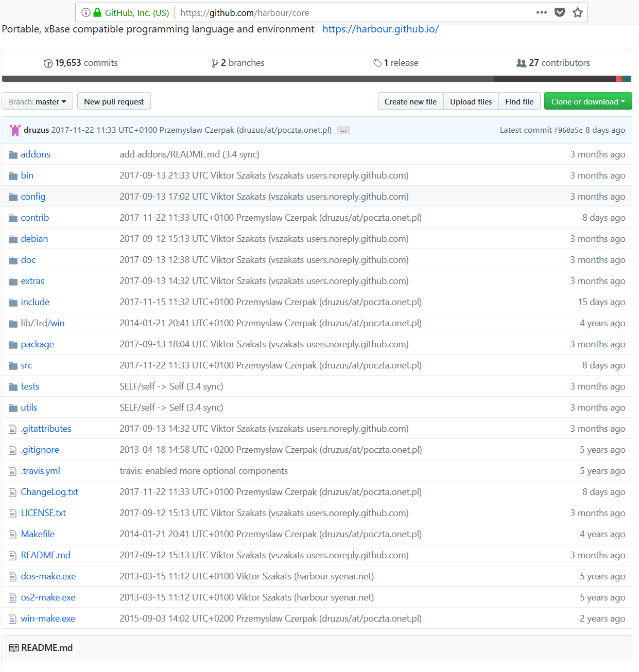Screen dimensions: 639x672
Task: Open the 19,653 commits tab
Action: 81,63
